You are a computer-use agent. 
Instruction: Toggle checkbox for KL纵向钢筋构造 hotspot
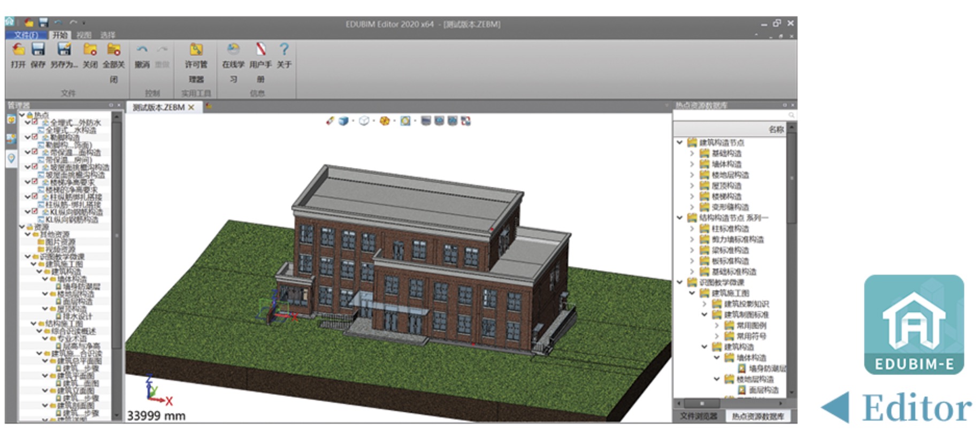coord(35,212)
